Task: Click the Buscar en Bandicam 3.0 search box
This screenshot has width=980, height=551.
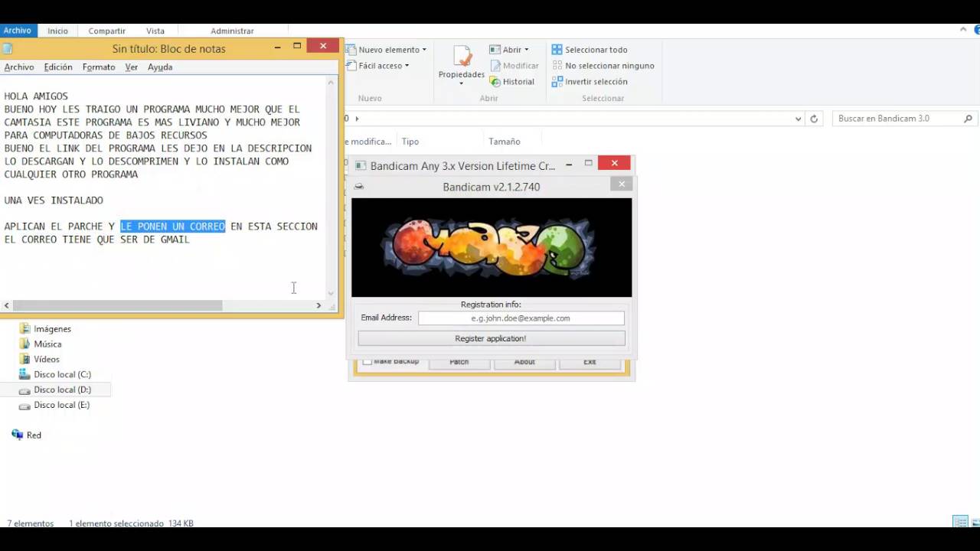Action: pos(903,119)
